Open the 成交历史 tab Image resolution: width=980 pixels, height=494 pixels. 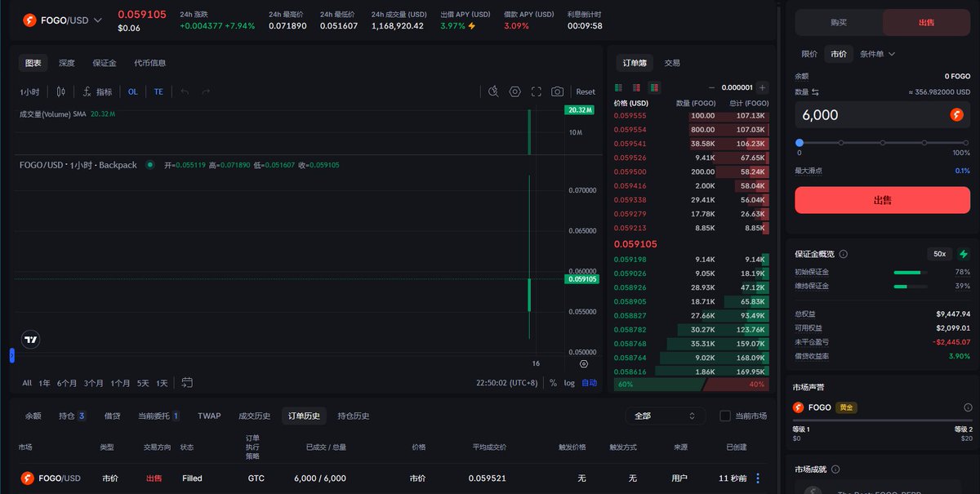254,416
